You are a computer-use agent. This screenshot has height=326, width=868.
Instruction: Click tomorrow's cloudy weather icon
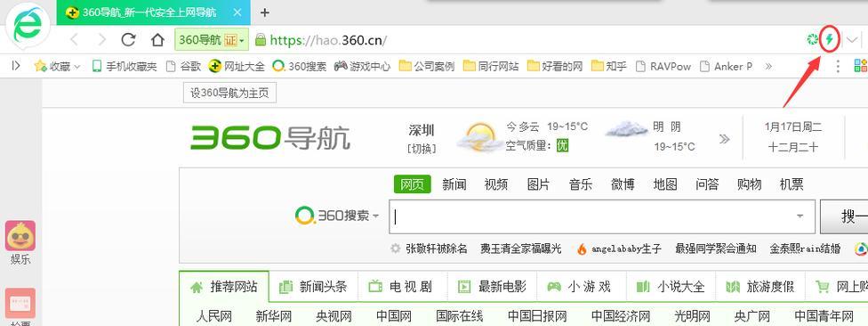point(627,129)
